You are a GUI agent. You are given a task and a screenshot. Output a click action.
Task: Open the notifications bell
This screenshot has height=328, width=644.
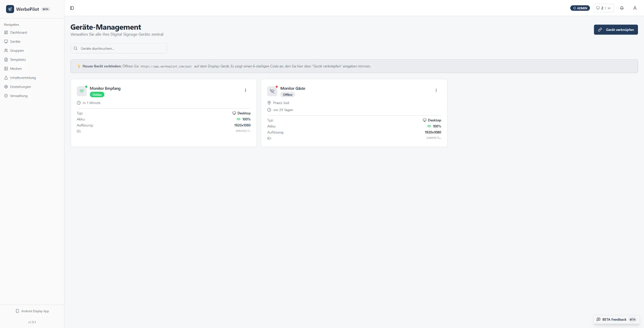point(622,8)
